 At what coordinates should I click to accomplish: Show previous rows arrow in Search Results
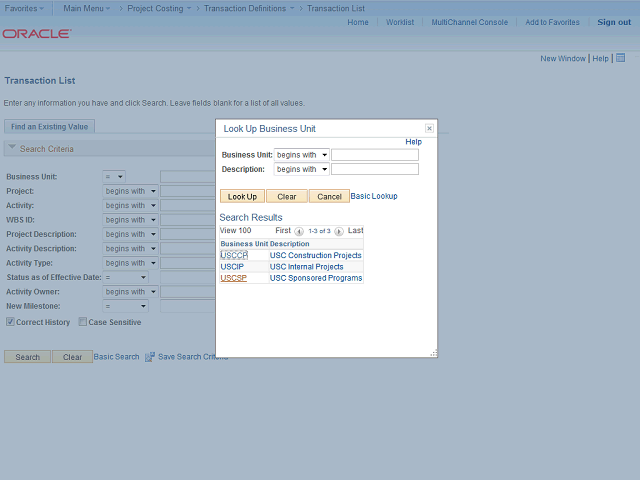[299, 231]
